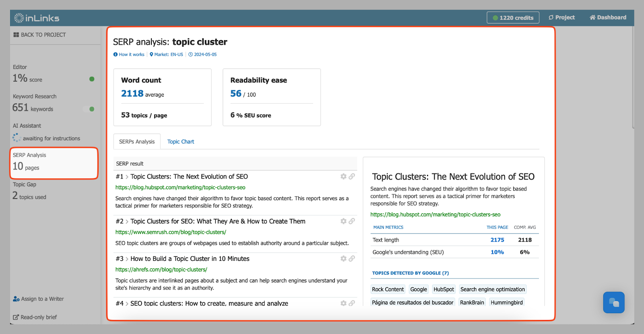Viewport: 644px width, 334px height.
Task: Expand result #2 Topic Clusters for SEO chevron
Action: pyautogui.click(x=127, y=221)
